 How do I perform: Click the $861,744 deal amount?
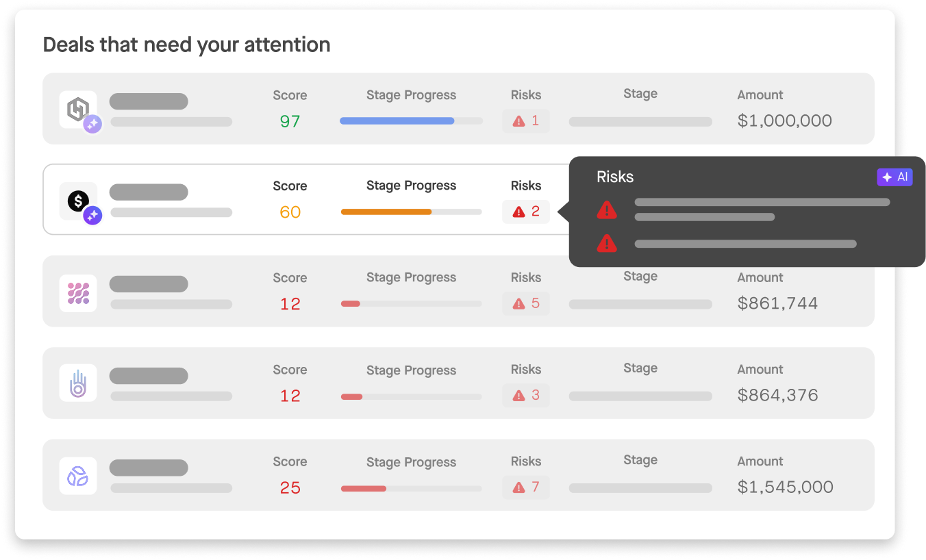tap(777, 303)
